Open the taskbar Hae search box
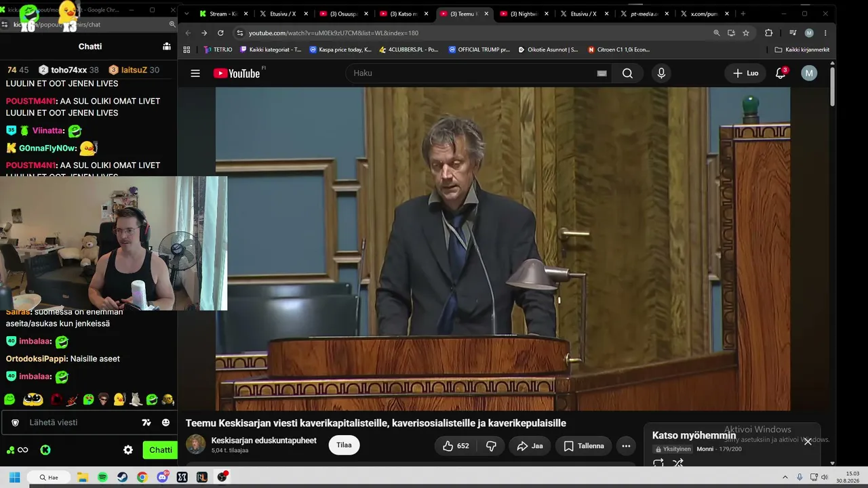The height and width of the screenshot is (488, 868). tap(49, 477)
